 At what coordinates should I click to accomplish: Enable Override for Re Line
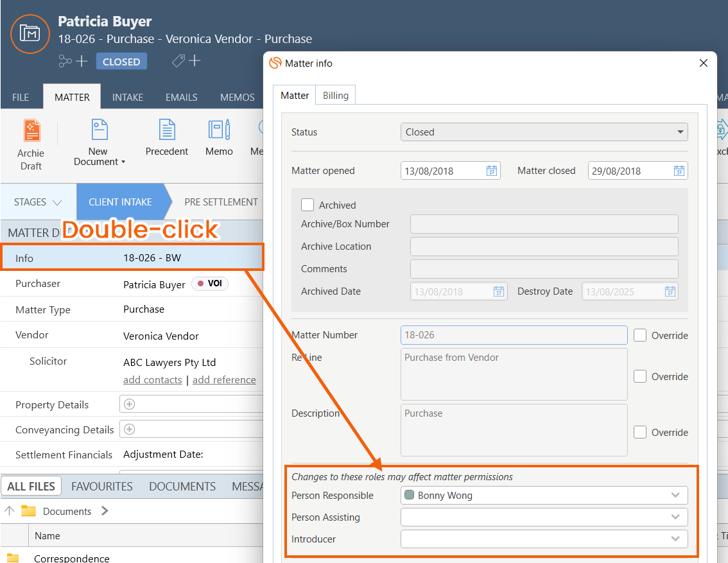pos(640,376)
